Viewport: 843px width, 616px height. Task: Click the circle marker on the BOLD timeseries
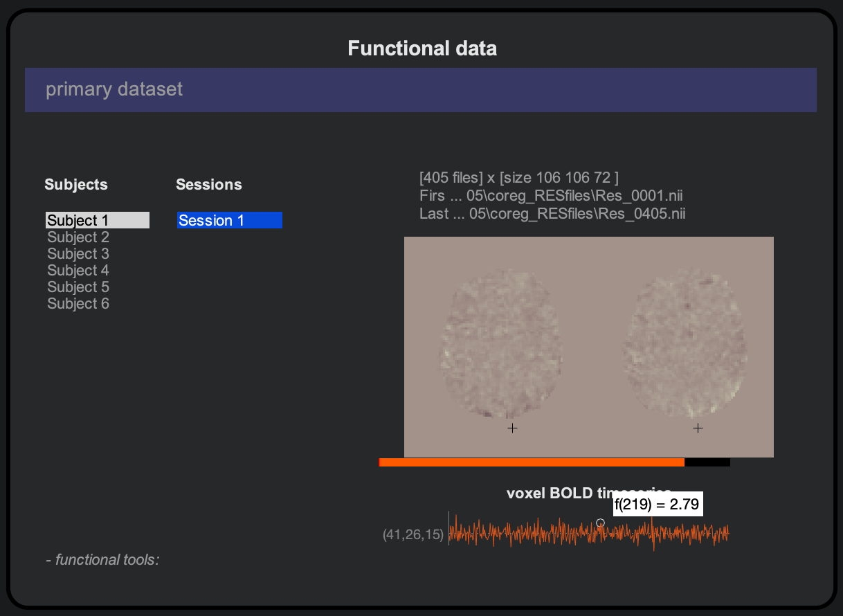click(600, 523)
